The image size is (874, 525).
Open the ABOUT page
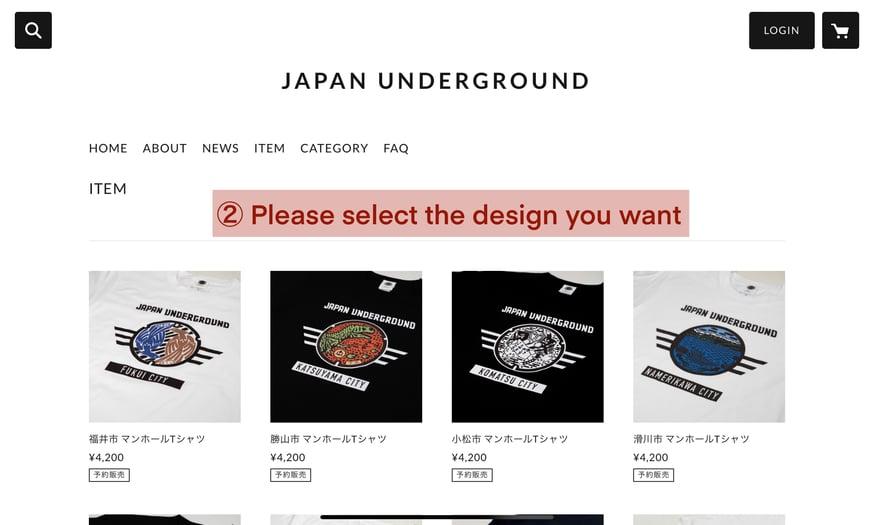[164, 148]
